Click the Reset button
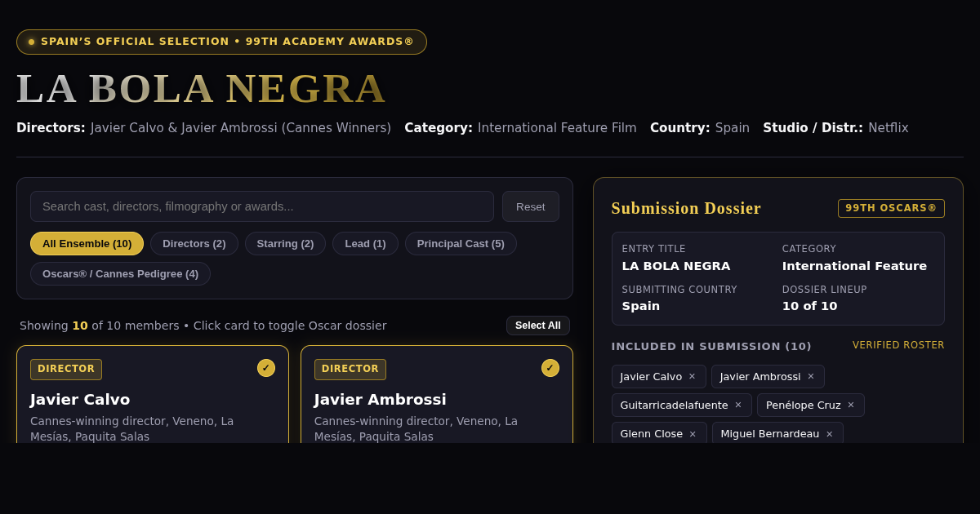The height and width of the screenshot is (514, 980). 531,206
